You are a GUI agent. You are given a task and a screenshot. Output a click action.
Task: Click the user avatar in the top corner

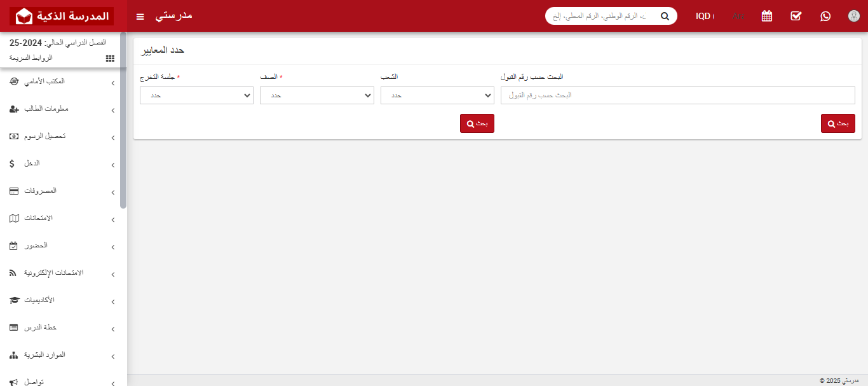coord(853,16)
